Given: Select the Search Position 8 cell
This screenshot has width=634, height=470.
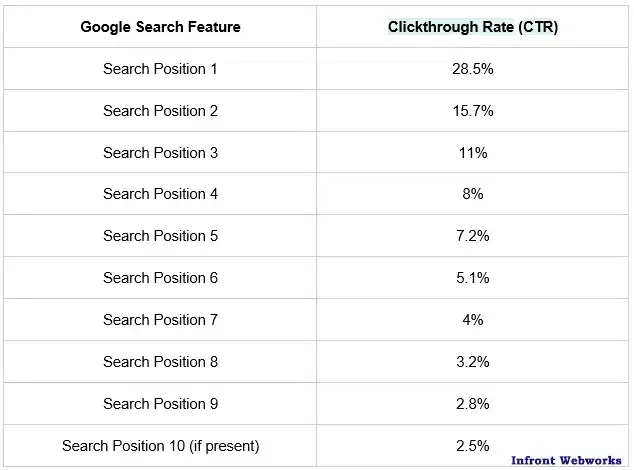Looking at the screenshot, I should tap(160, 362).
